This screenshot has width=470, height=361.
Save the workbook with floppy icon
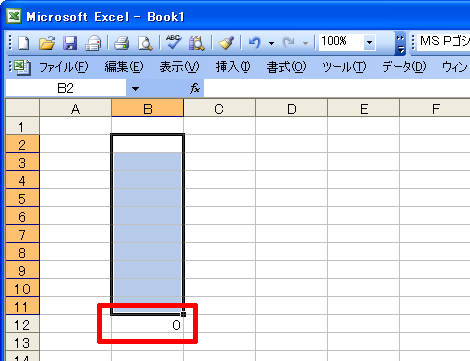70,43
